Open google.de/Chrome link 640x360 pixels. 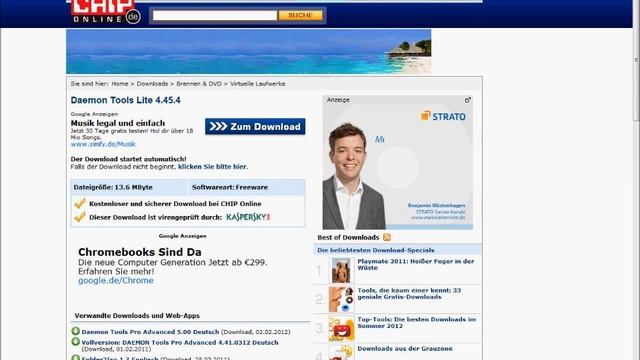pos(116,280)
